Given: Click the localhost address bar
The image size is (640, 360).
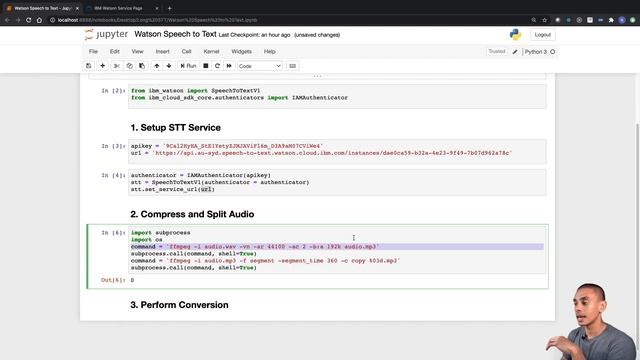Looking at the screenshot, I should (286, 20).
